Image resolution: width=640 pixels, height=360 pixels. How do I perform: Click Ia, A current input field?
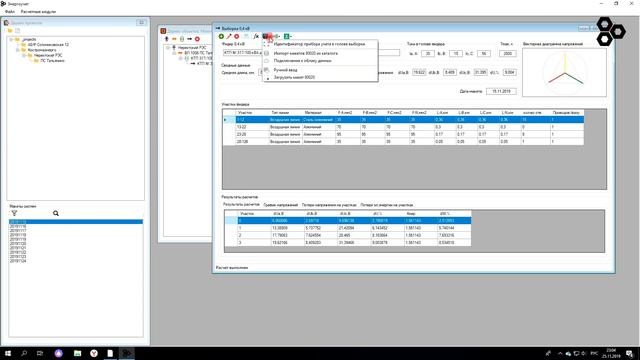click(428, 53)
